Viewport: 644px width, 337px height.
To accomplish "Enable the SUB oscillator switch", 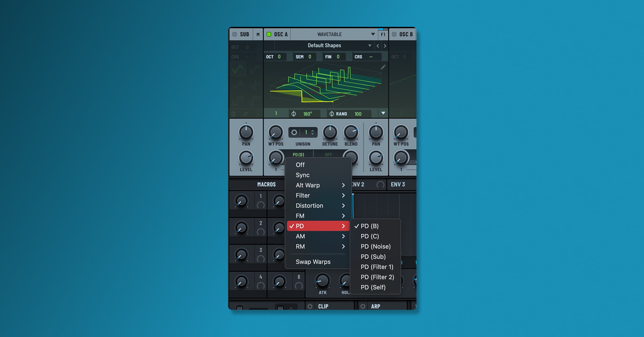I will click(x=235, y=34).
